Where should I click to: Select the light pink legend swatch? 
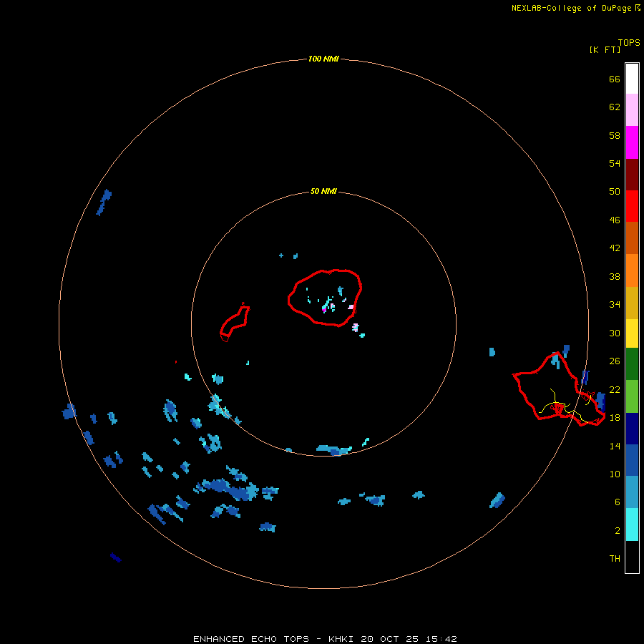pyautogui.click(x=632, y=109)
